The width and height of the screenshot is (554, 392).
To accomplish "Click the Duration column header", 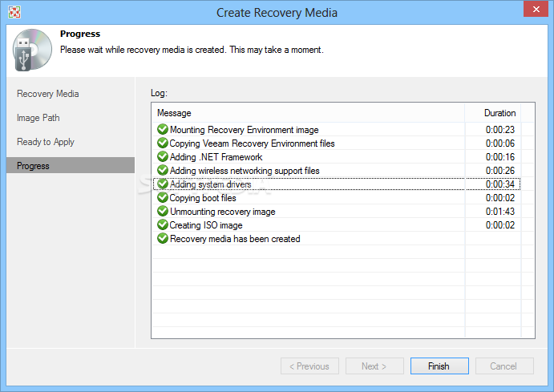I will tap(493, 113).
